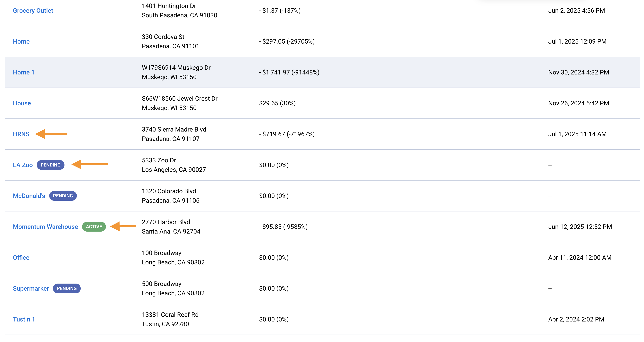
Task: Open the Supermarker location link
Action: click(31, 288)
